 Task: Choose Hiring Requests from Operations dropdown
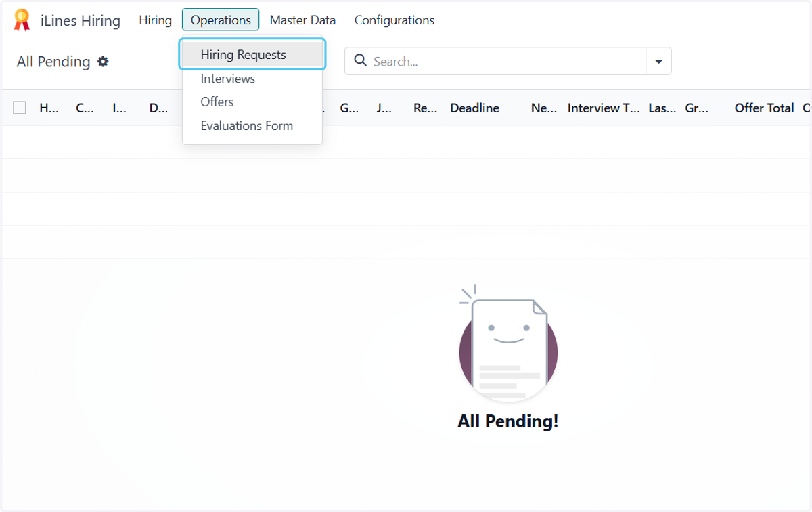(252, 55)
